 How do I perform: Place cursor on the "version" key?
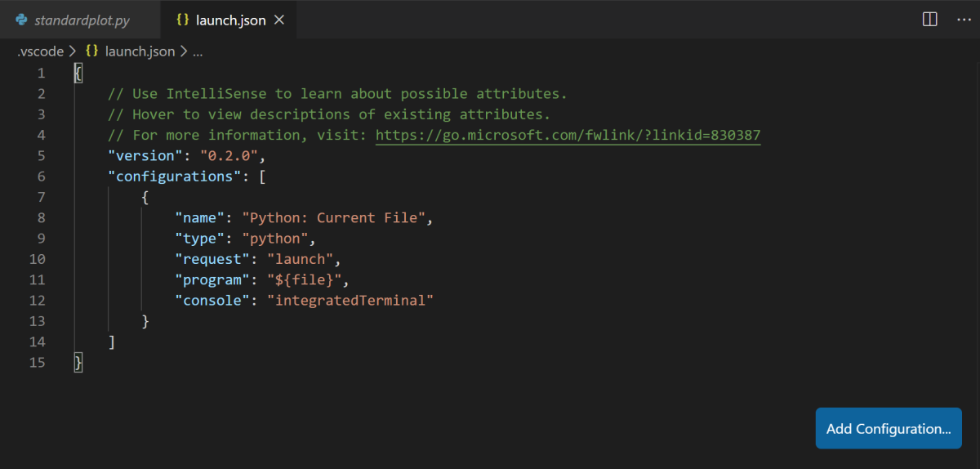tap(145, 156)
